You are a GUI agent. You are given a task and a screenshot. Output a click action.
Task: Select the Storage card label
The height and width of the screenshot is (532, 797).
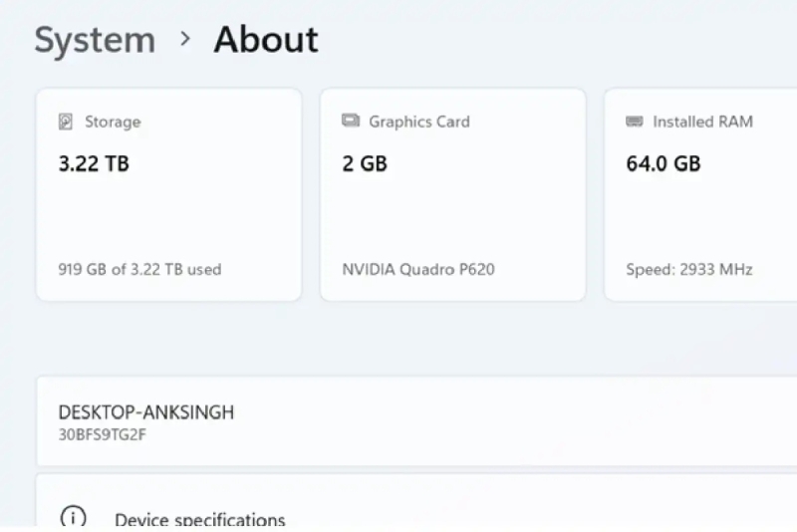112,122
